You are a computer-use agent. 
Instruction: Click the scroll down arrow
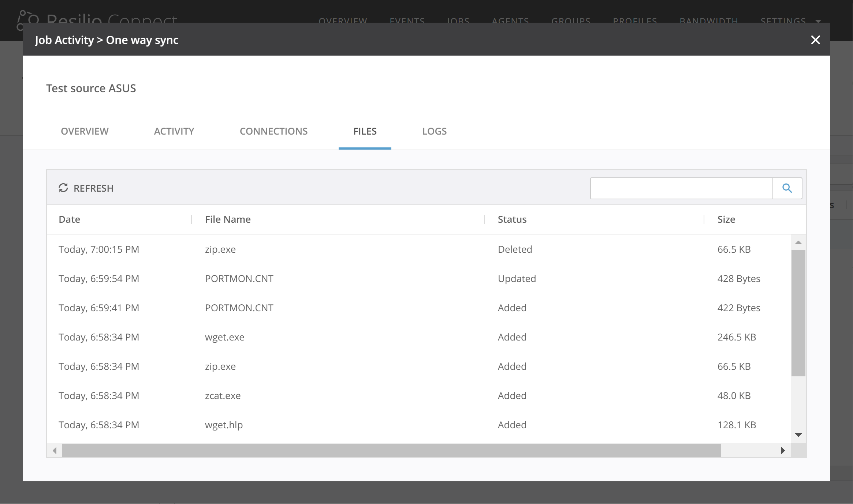click(798, 435)
